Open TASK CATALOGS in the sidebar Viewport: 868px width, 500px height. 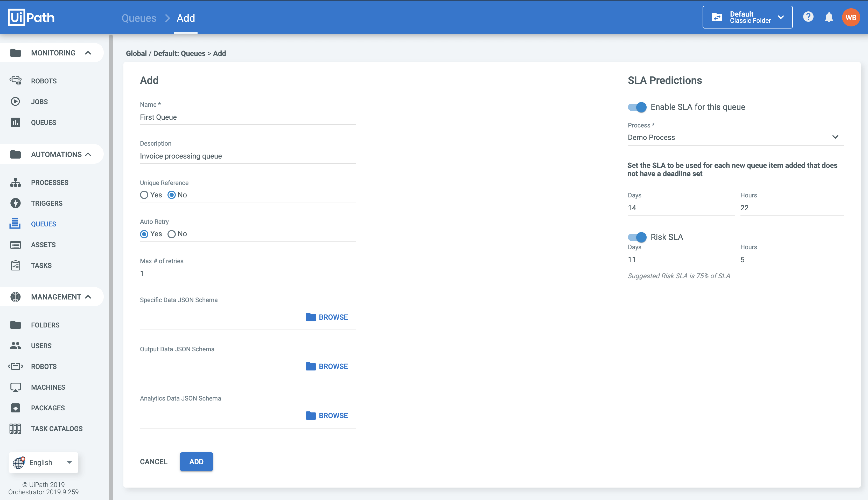point(57,428)
